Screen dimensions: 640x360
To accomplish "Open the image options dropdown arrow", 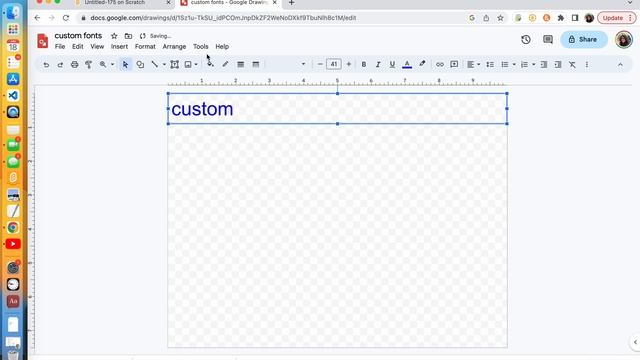I will click(x=196, y=64).
